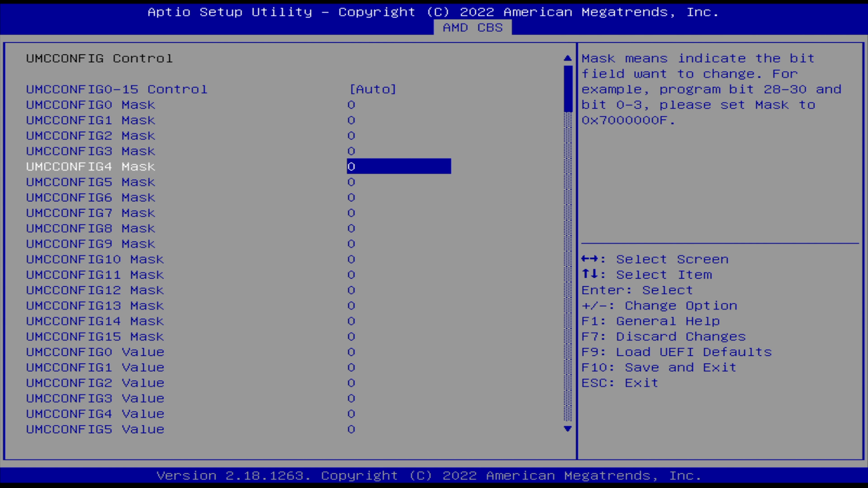Click the scroll up arrow of the settings list
The height and width of the screenshot is (488, 868).
pos(568,58)
